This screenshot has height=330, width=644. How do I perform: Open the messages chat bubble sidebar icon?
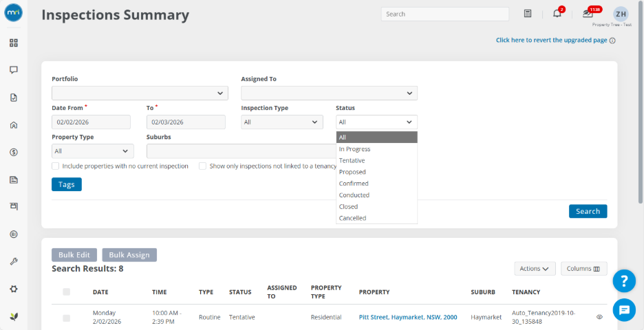click(14, 70)
